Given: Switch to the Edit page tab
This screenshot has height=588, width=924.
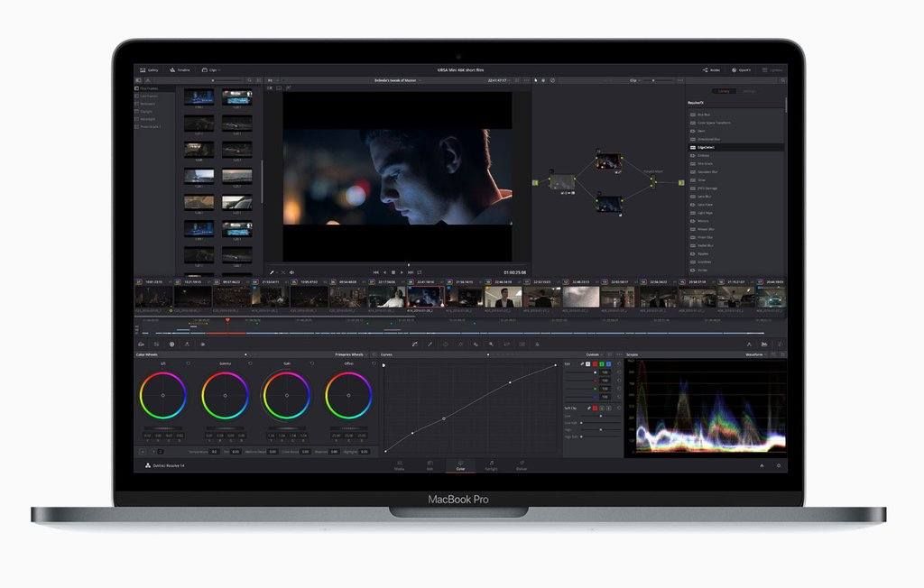Looking at the screenshot, I should 430,465.
